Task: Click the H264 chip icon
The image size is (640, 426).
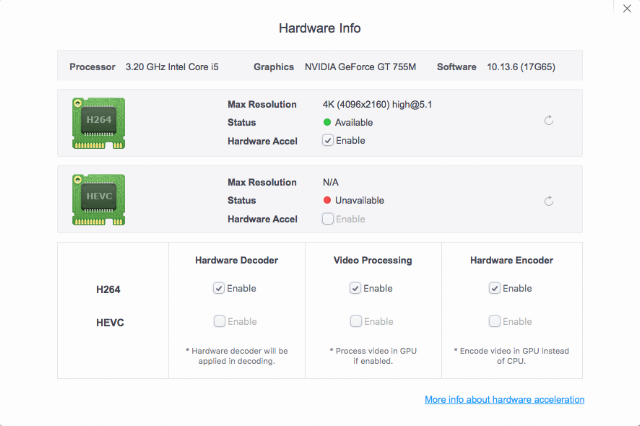Action: click(x=98, y=123)
